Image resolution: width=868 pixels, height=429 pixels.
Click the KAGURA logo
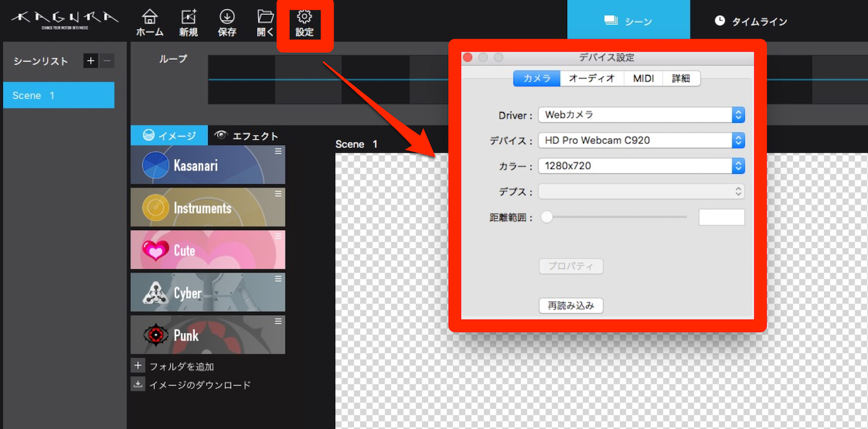[65, 19]
